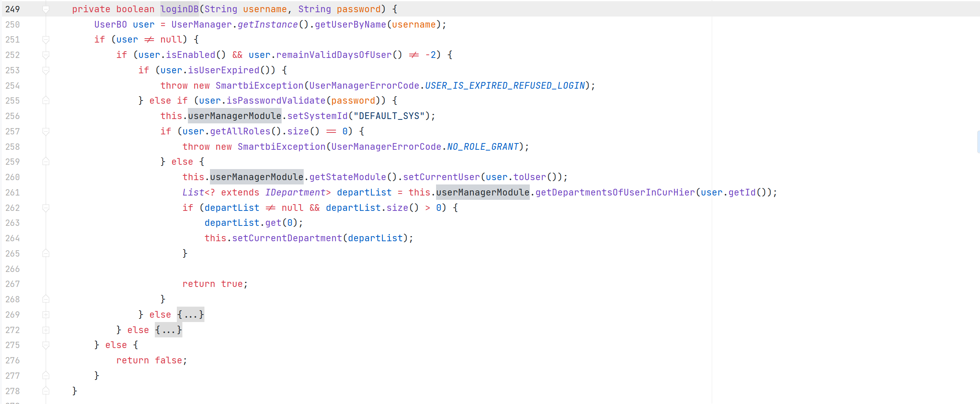Screen dimensions: 980x404
Task: Collapse the loginDB method at line 249
Action: click(x=46, y=9)
